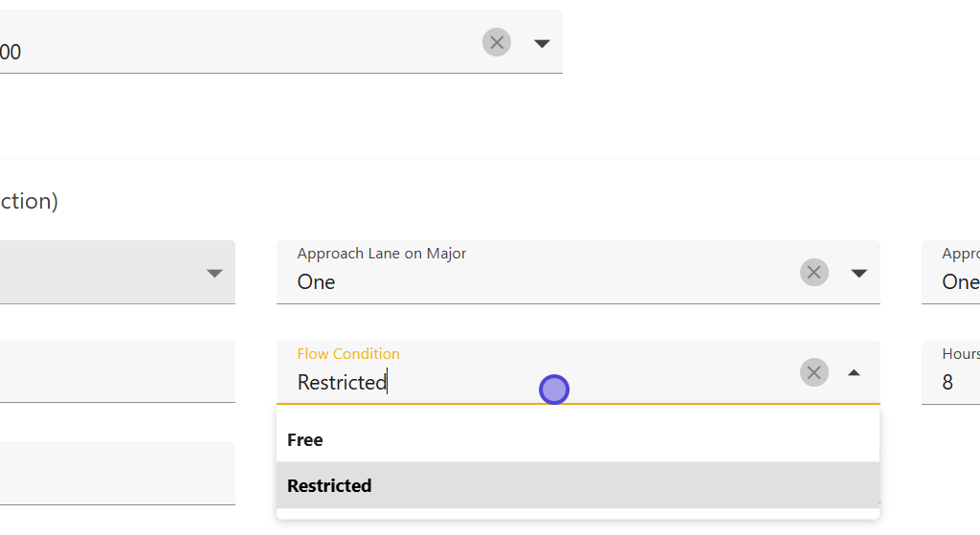Click the Approach Lane on Major label
Viewport: 980px width, 535px height.
pyautogui.click(x=382, y=254)
